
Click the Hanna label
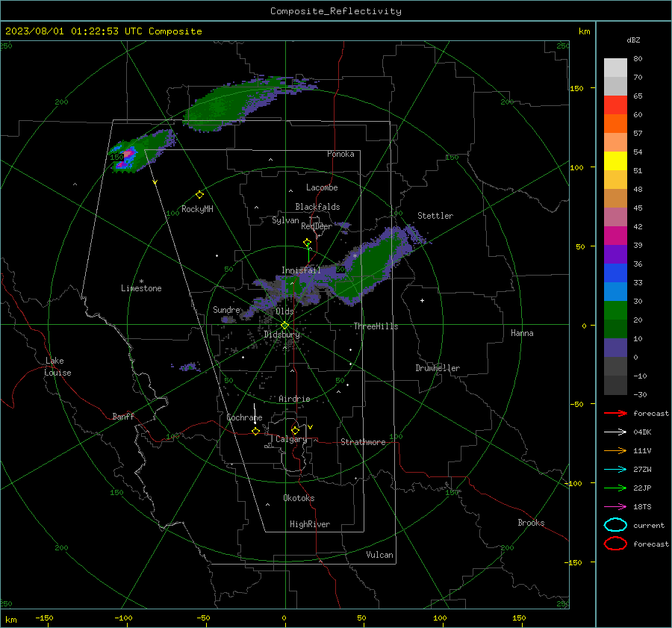(522, 333)
